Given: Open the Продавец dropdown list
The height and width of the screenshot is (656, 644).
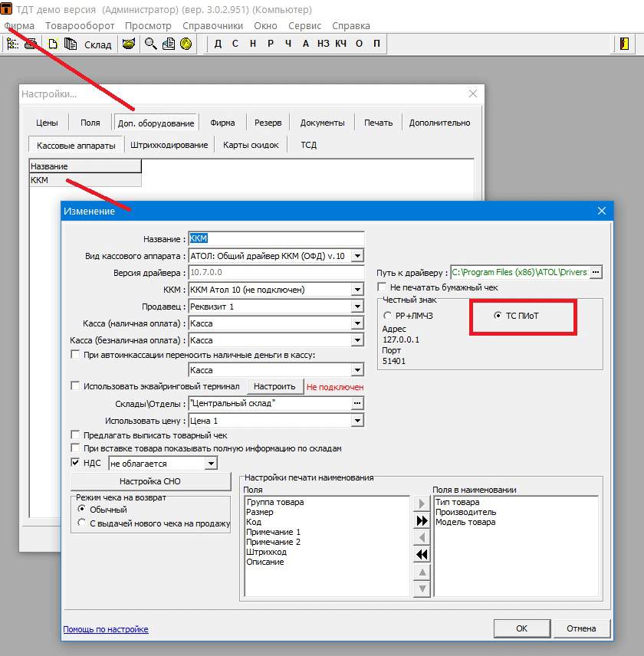Looking at the screenshot, I should click(x=357, y=307).
